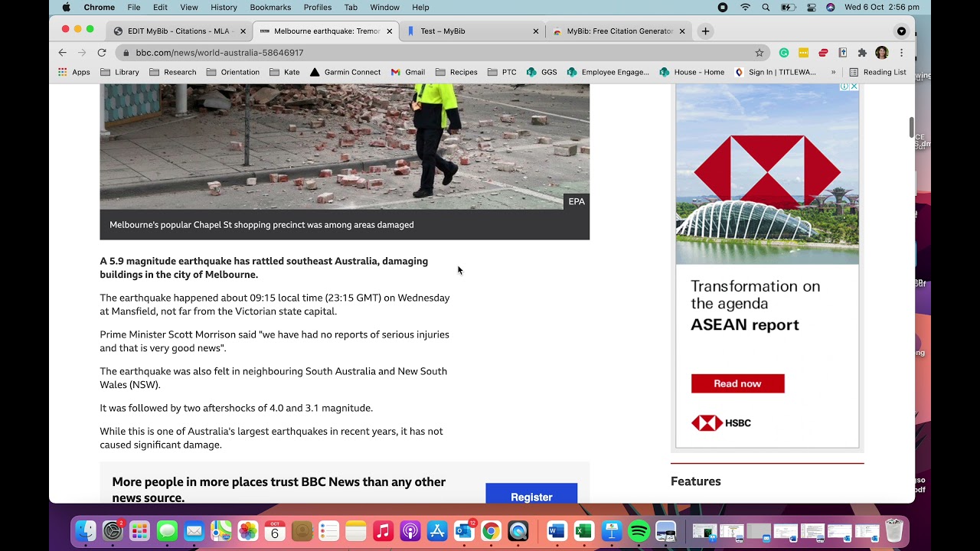980x551 pixels.
Task: Open Finder from the Dock
Action: pyautogui.click(x=86, y=530)
